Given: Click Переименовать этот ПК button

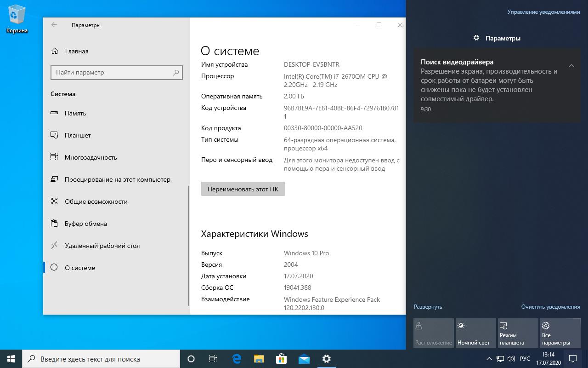Looking at the screenshot, I should coord(243,189).
